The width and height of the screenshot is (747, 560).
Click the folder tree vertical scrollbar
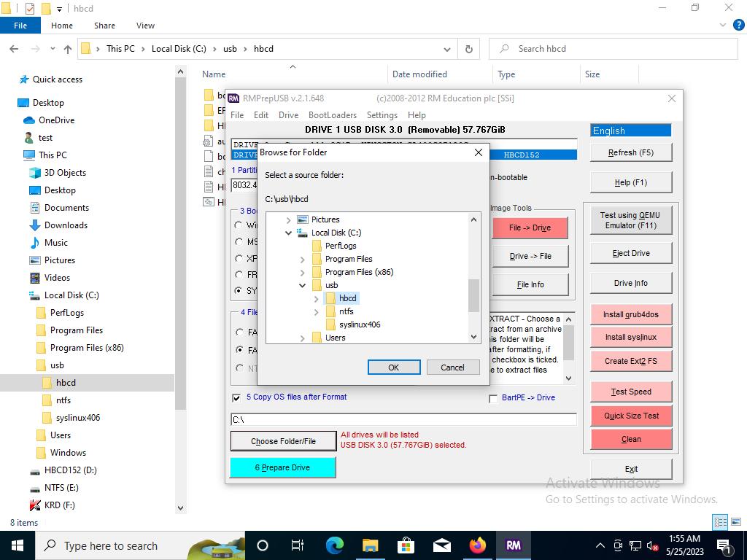473,295
